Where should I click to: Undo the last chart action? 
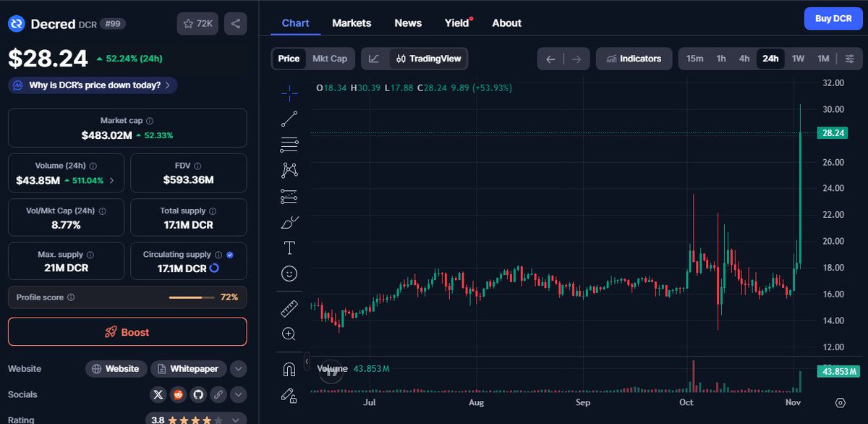tap(550, 59)
